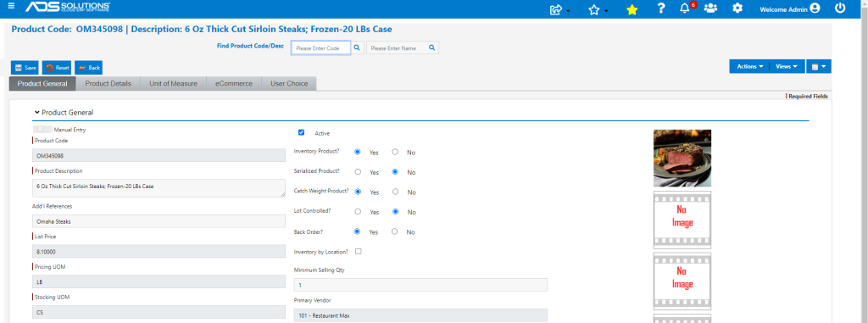Screen dimensions: 868x323
Task: Open help via question mark icon
Action: click(661, 8)
